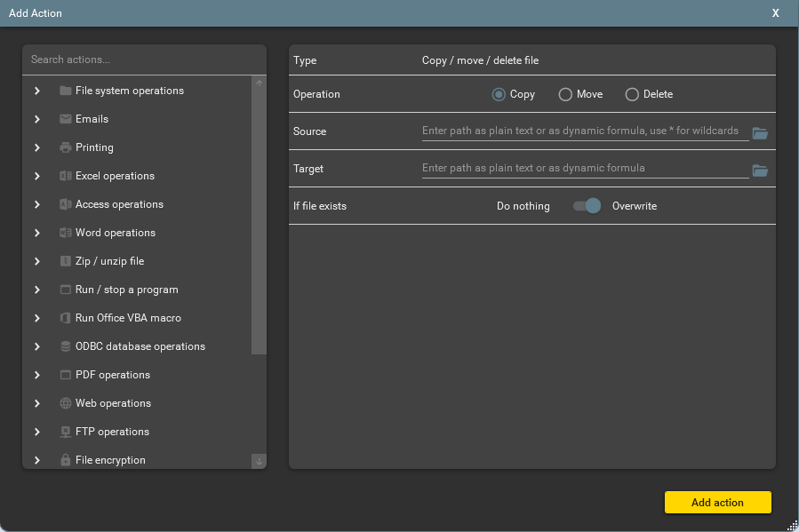Viewport: 799px width, 532px height.
Task: Select the Move operation radio button
Action: pos(565,95)
